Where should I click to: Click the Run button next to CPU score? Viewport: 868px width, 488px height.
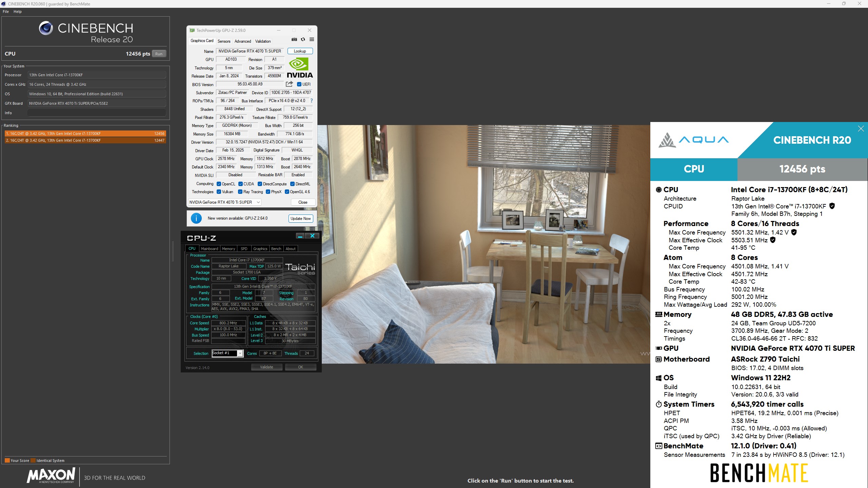point(159,54)
